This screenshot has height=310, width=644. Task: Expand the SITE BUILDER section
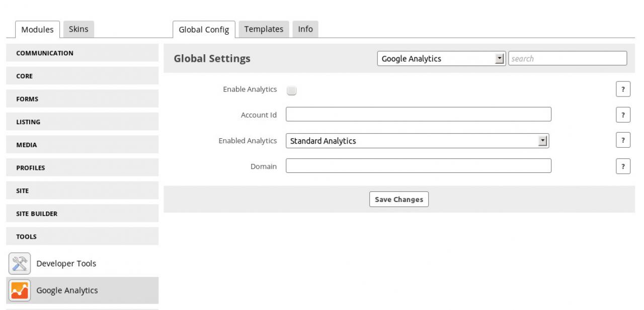(x=82, y=214)
